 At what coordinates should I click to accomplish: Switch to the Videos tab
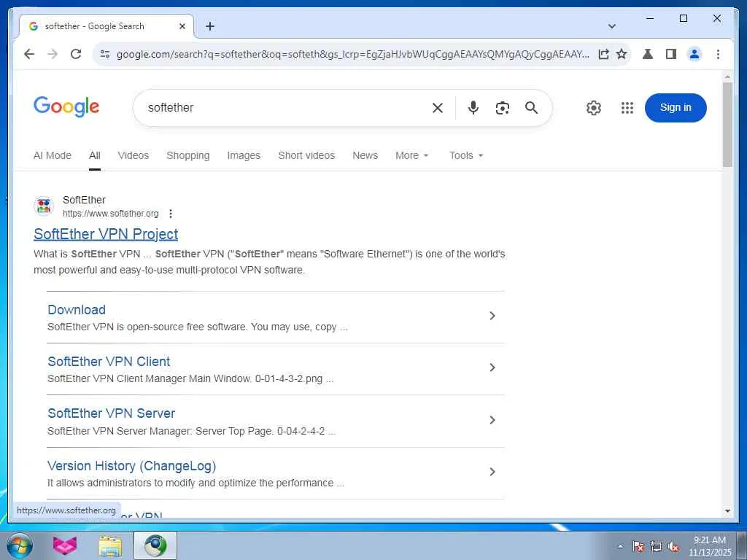tap(133, 155)
